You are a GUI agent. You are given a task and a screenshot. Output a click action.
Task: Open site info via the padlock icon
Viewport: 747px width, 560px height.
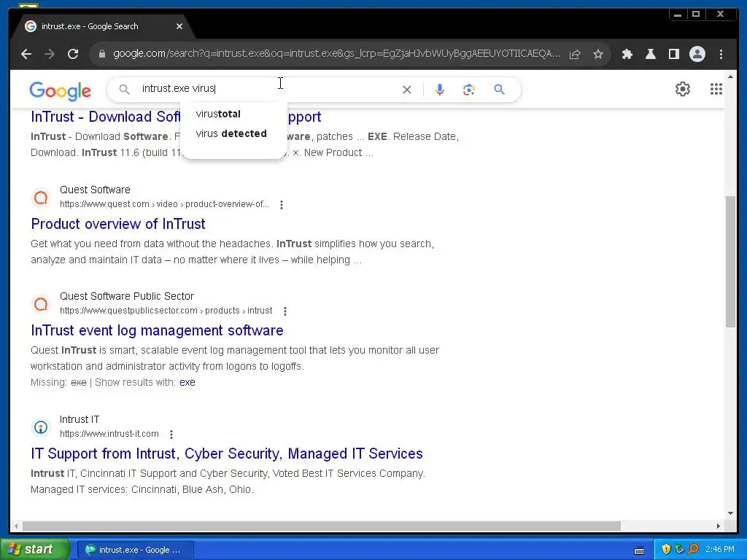101,54
